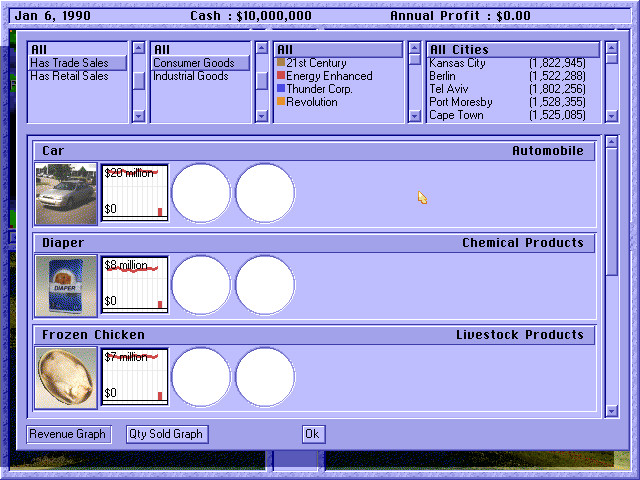Click the Thunder Corp. blue color square
640x480 pixels.
pos(281,88)
